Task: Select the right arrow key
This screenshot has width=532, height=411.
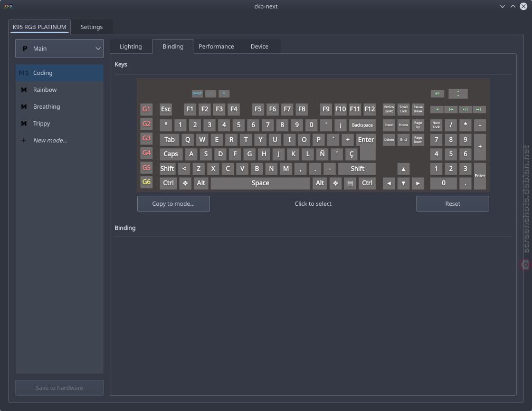Action: pyautogui.click(x=418, y=183)
